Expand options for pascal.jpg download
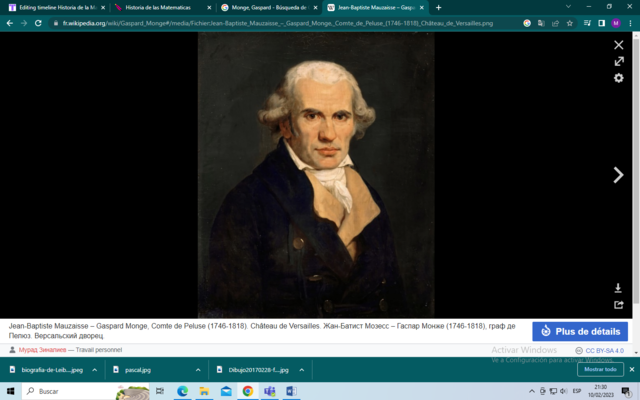 coord(198,370)
